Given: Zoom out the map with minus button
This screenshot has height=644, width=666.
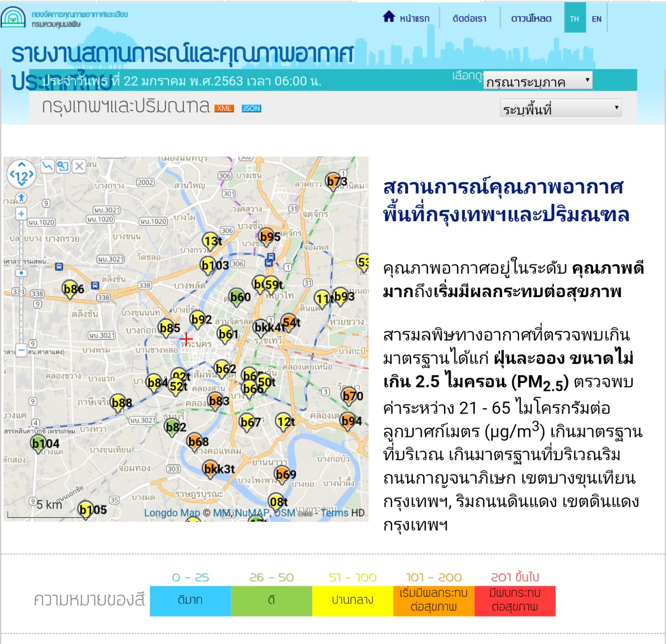Looking at the screenshot, I should click(x=21, y=350).
